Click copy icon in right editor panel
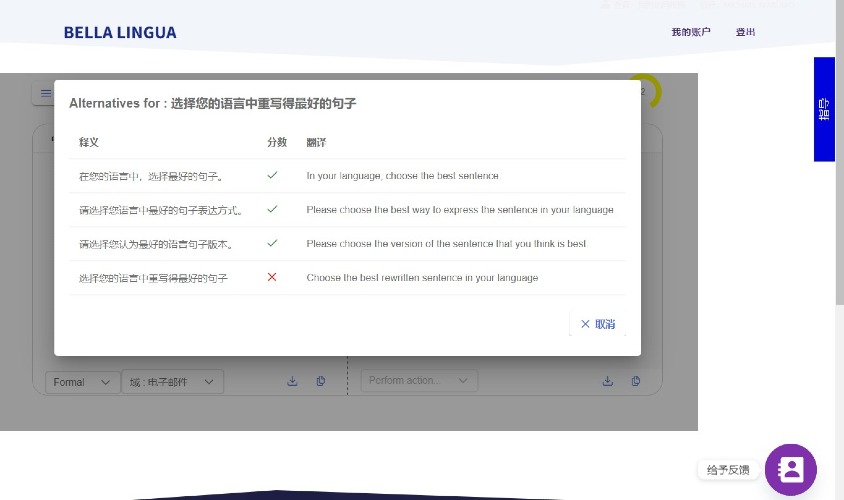This screenshot has height=500, width=844. pos(636,381)
